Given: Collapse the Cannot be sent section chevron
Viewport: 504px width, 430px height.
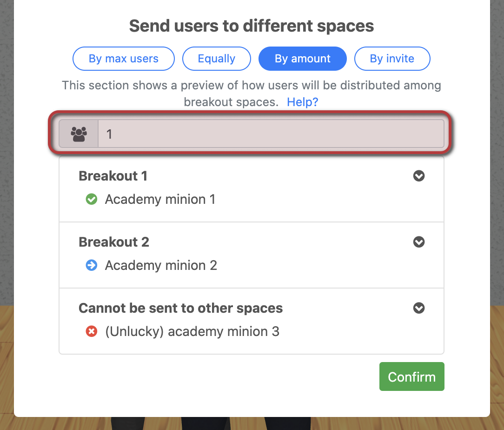Looking at the screenshot, I should [x=419, y=308].
